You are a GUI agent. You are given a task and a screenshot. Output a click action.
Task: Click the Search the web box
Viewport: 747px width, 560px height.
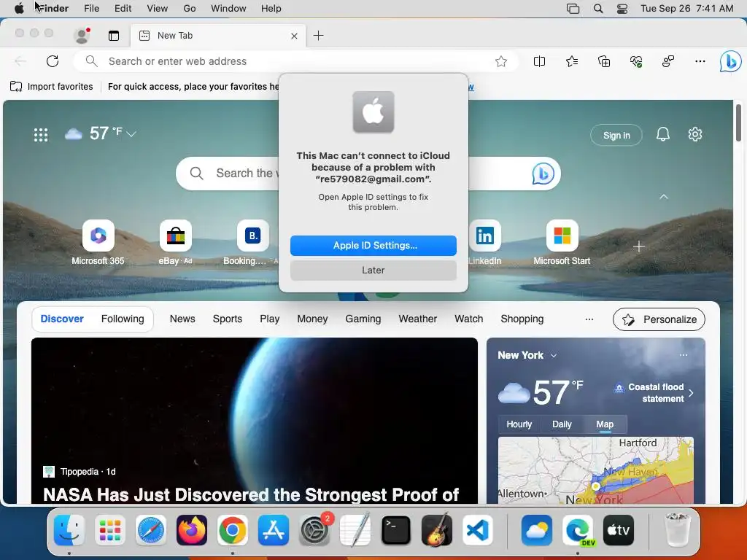[x=368, y=174]
